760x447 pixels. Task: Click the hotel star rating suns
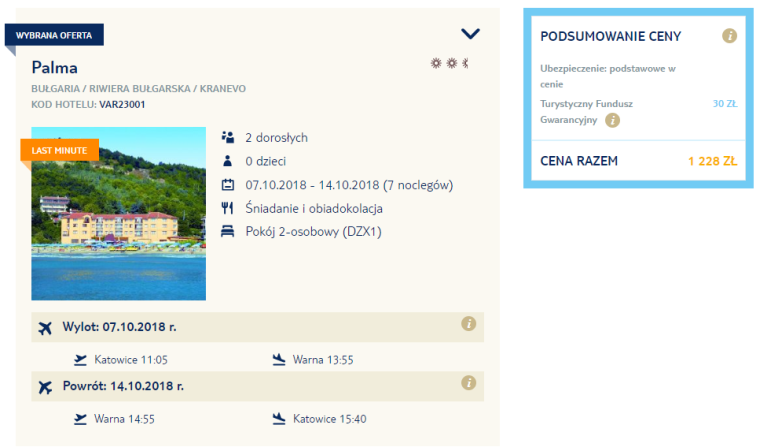tap(449, 63)
